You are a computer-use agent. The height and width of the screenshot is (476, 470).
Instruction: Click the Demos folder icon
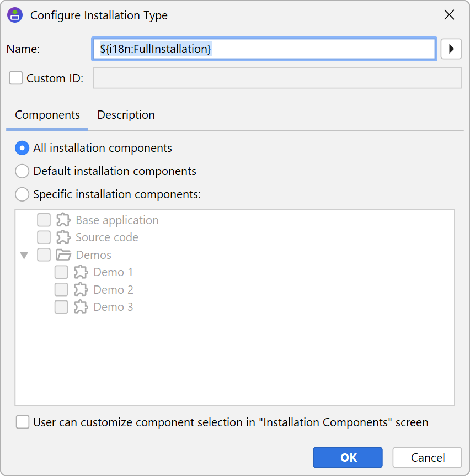tap(63, 255)
